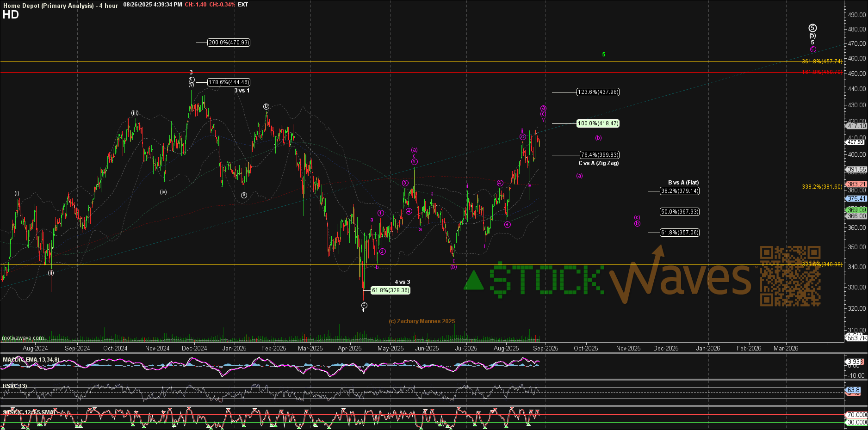Click the highlighted 61.8%(328.36) label
The height and width of the screenshot is (430, 868).
pos(391,290)
